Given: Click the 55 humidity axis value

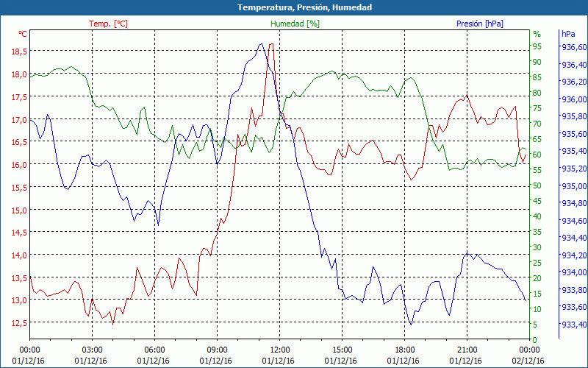Looking at the screenshot, I should [537, 170].
